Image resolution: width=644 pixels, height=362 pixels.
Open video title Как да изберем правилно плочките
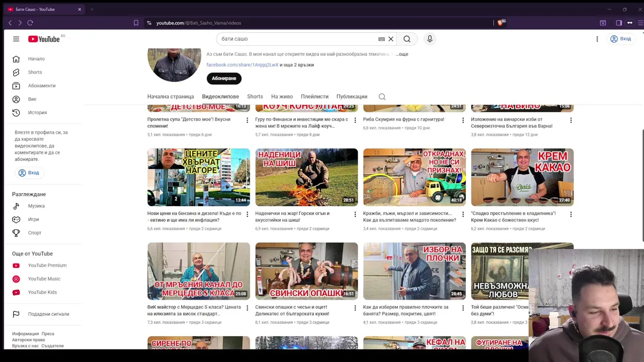click(x=406, y=310)
